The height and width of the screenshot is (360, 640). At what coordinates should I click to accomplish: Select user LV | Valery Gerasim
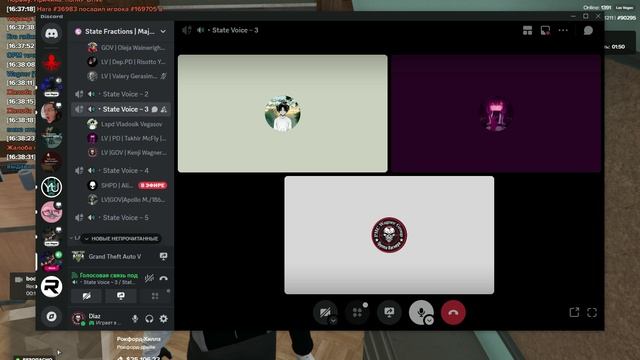[x=127, y=76]
